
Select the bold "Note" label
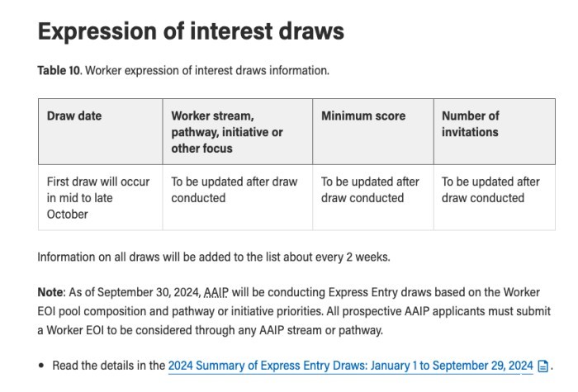point(52,293)
